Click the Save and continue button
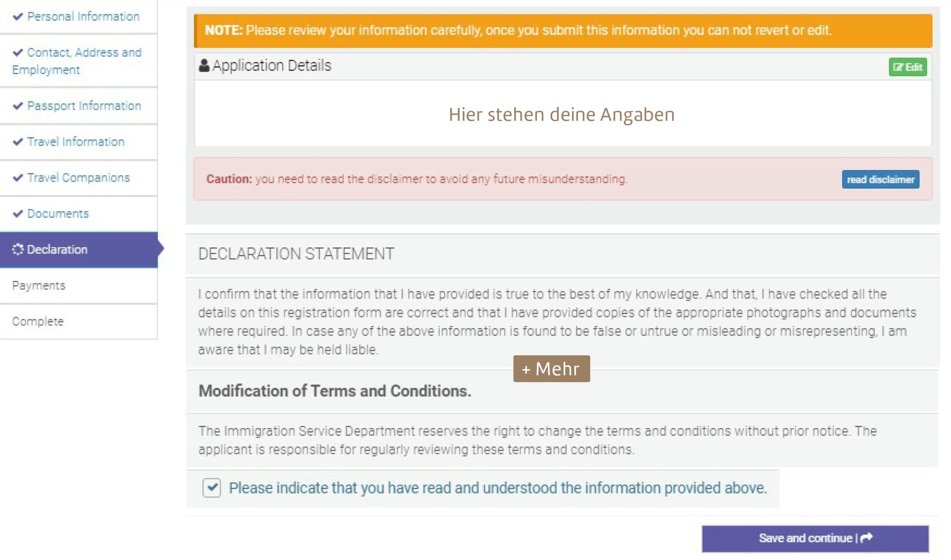The height and width of the screenshot is (560, 951). (815, 538)
